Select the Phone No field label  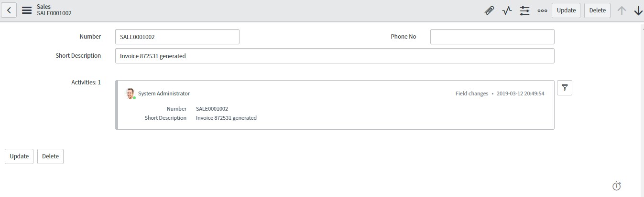404,37
